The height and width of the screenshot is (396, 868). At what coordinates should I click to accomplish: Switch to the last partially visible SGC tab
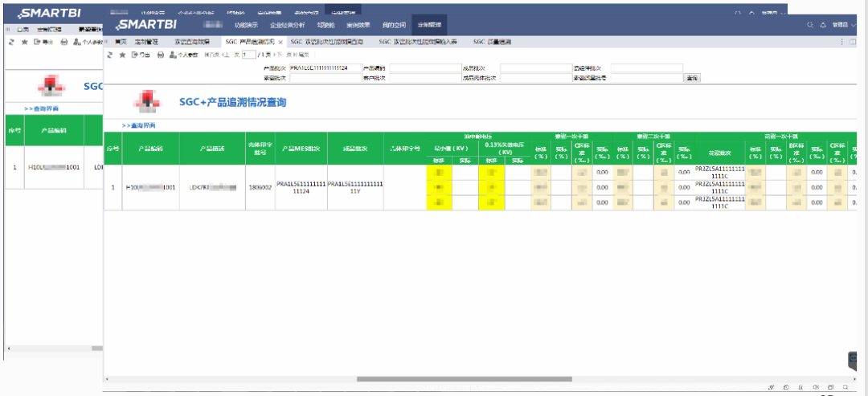[492, 42]
